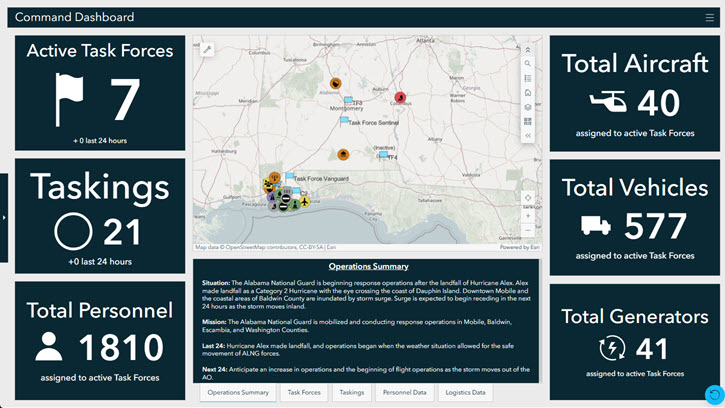Switch to the Operations Summary tab
The height and width of the screenshot is (408, 725).
coord(238,392)
